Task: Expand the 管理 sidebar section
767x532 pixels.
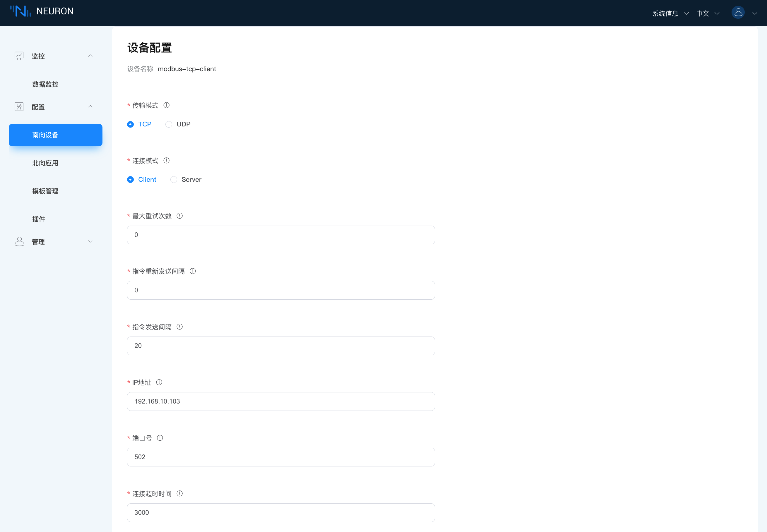Action: tap(53, 242)
